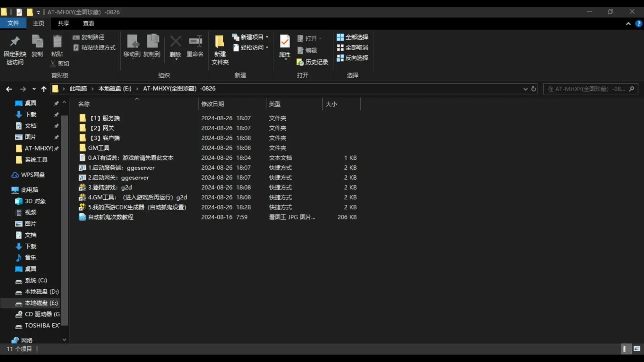Sort by 名称 column header

[x=137, y=104]
